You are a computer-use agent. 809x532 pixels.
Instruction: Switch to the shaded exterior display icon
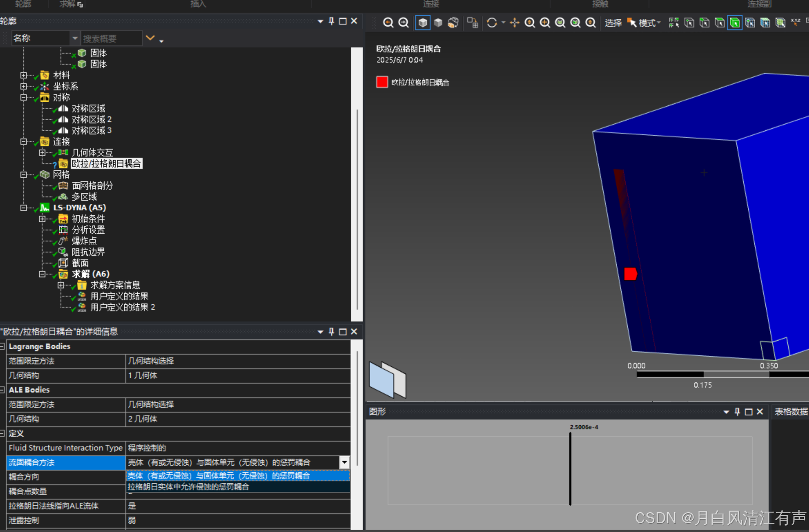438,23
